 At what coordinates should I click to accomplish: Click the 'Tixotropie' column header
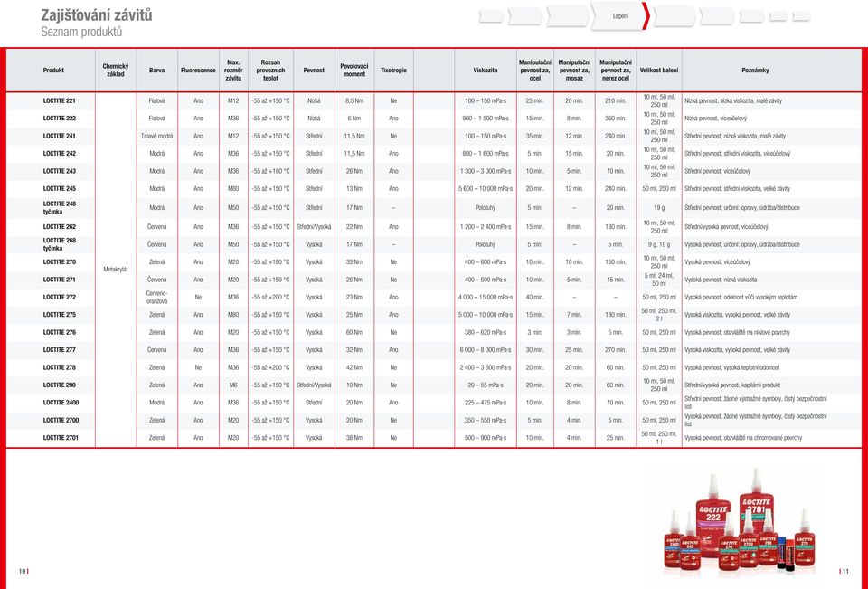[393, 71]
